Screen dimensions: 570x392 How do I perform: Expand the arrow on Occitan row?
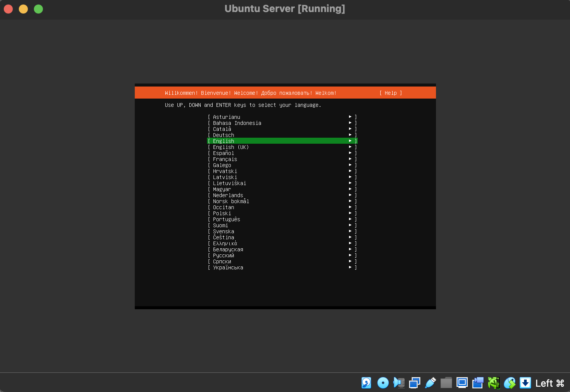pyautogui.click(x=350, y=207)
